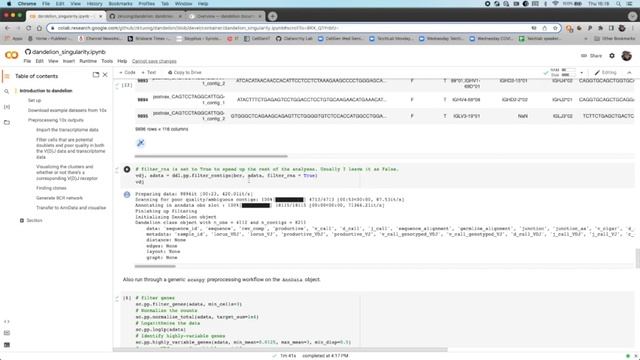Open Colab Help menu

point(122,61)
